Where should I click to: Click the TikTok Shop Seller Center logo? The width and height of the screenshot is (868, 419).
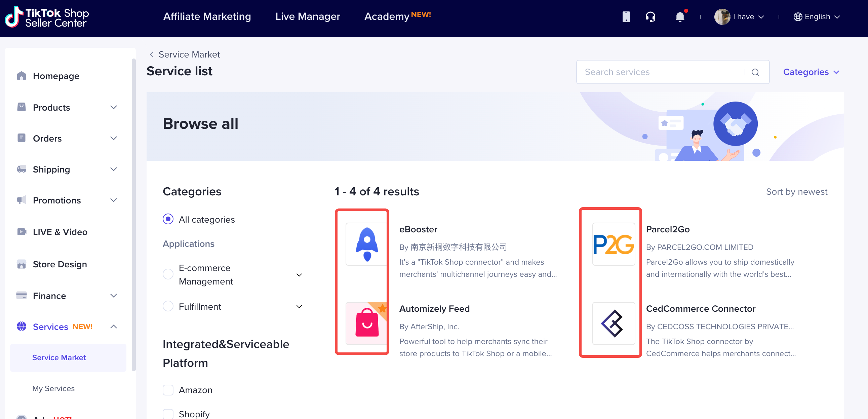point(47,17)
